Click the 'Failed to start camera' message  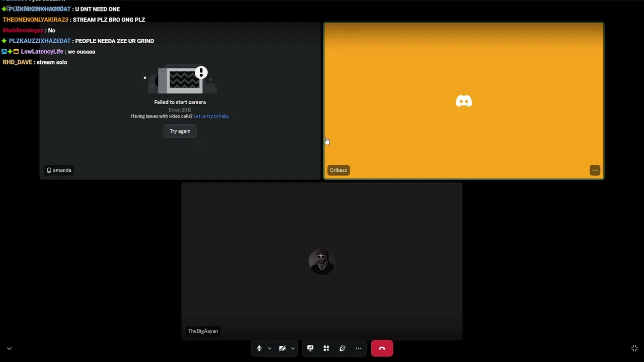(x=180, y=102)
